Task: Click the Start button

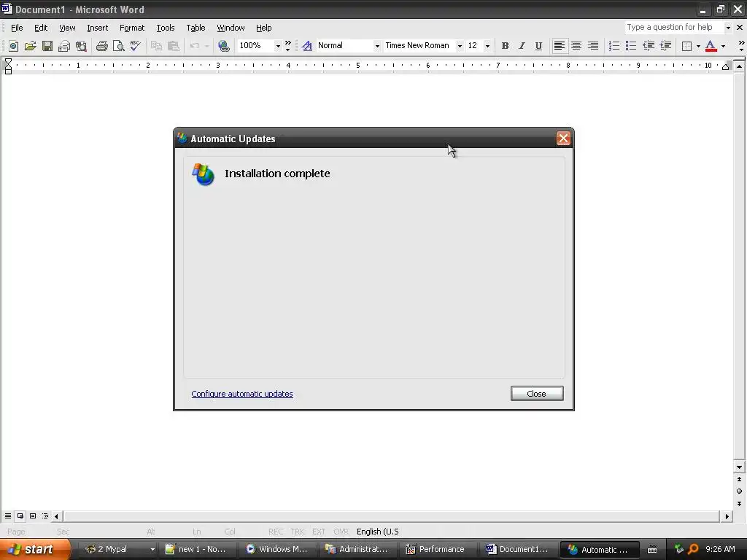Action: (35, 549)
